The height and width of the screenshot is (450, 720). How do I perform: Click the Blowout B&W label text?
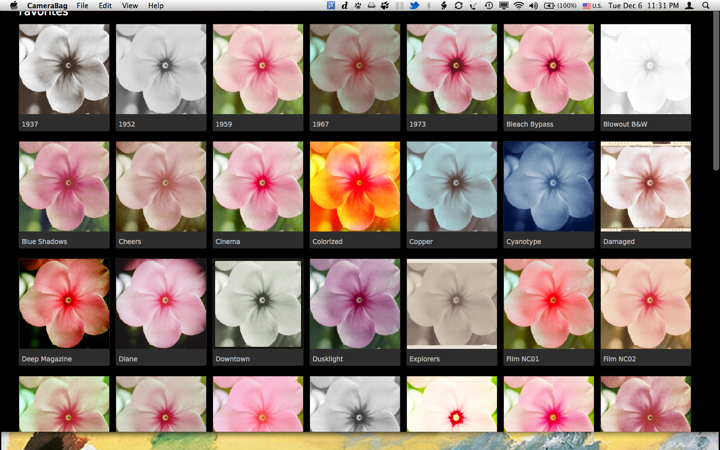625,124
